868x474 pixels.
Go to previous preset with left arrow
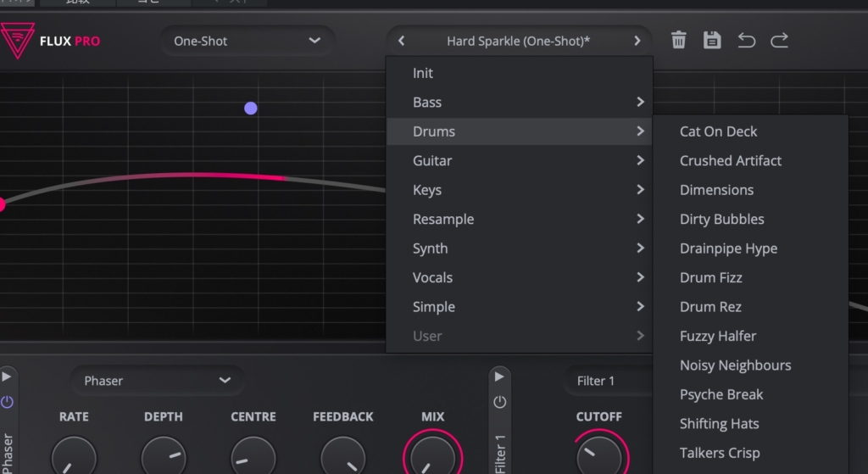coord(402,41)
